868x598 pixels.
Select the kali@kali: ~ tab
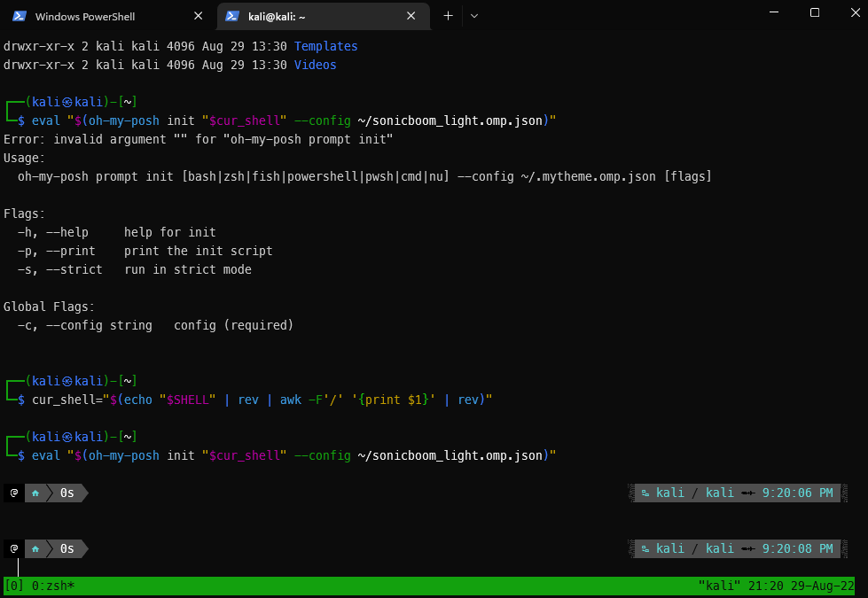pos(324,16)
